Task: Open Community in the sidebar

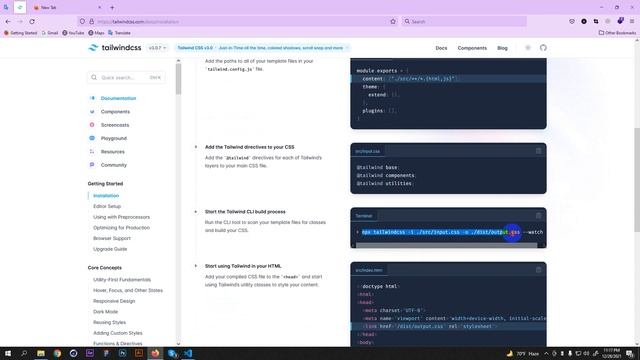Action: click(x=114, y=165)
